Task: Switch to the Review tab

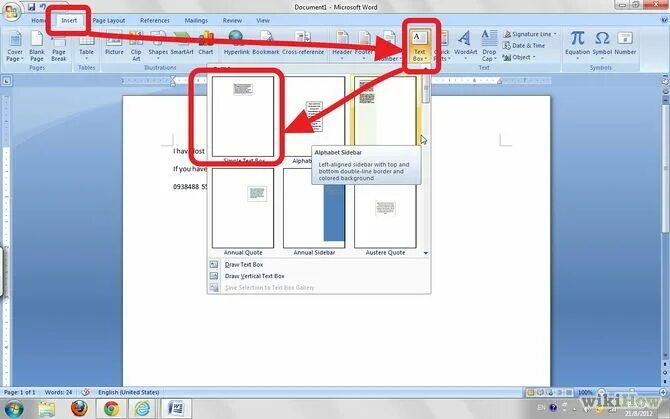Action: coord(232,20)
